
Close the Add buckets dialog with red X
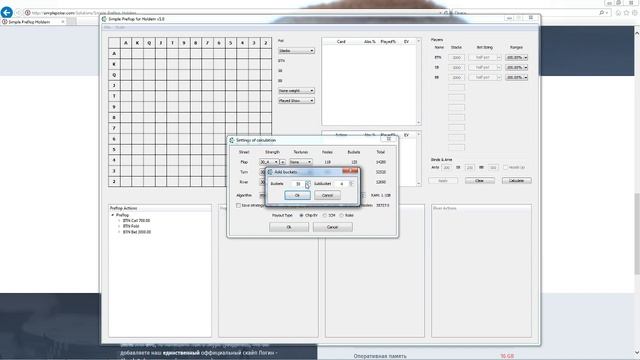(350, 171)
